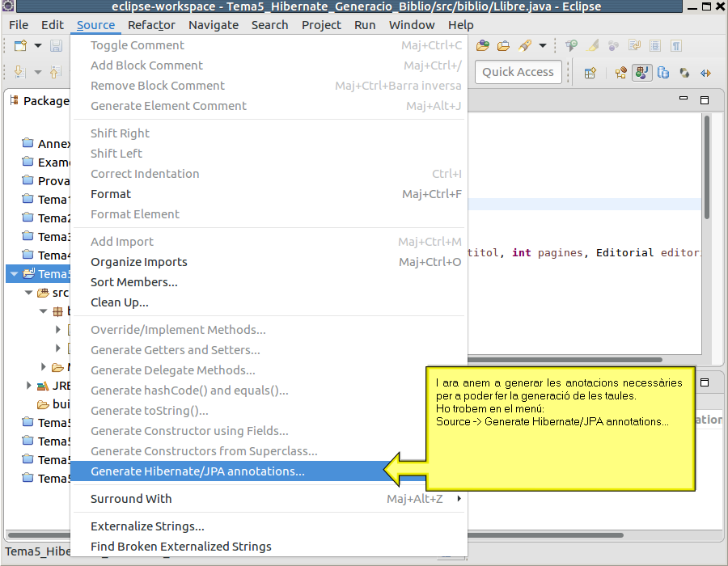Viewport: 728px width, 566px height.
Task: Select the build folder in tree
Action: pos(53,404)
